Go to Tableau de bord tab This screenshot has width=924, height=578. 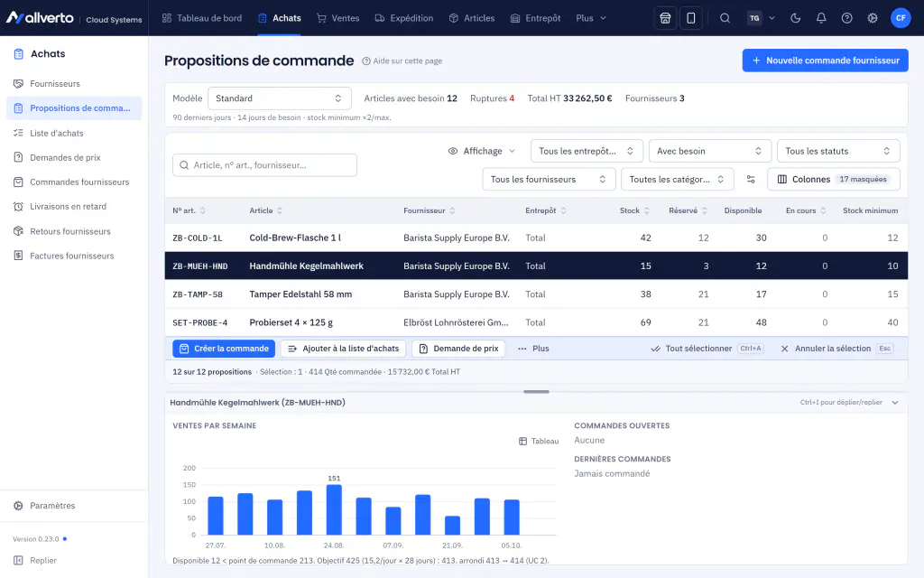[202, 18]
